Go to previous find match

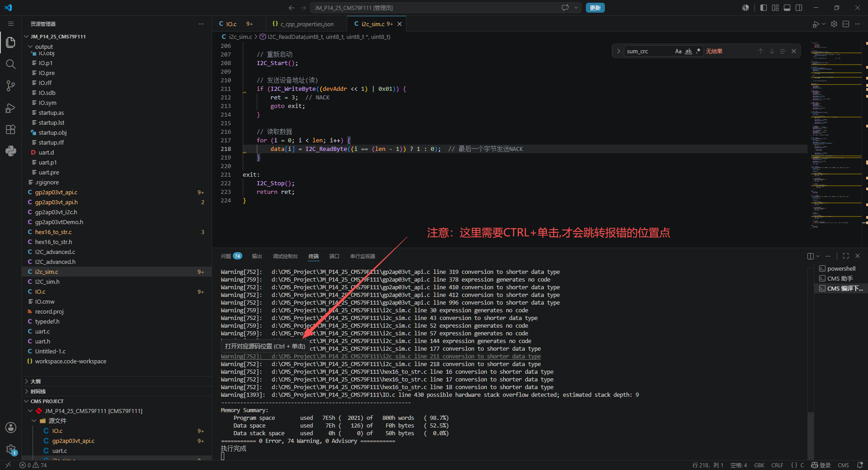[760, 51]
